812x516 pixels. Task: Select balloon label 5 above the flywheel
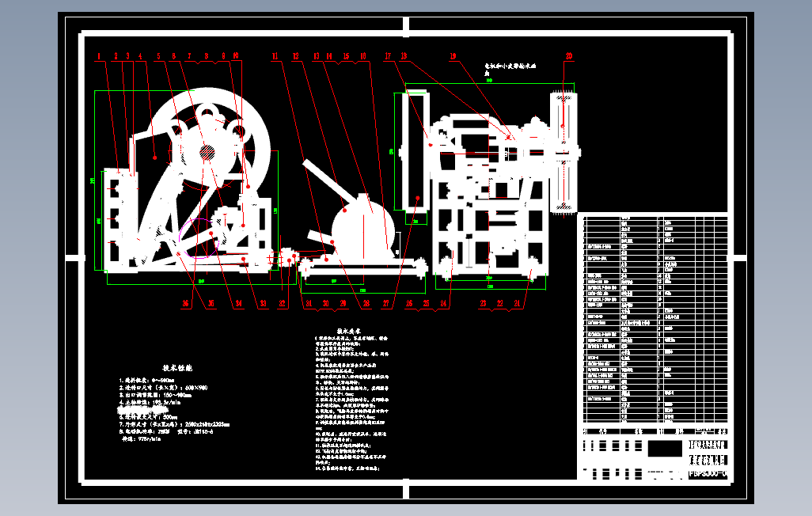pyautogui.click(x=158, y=56)
